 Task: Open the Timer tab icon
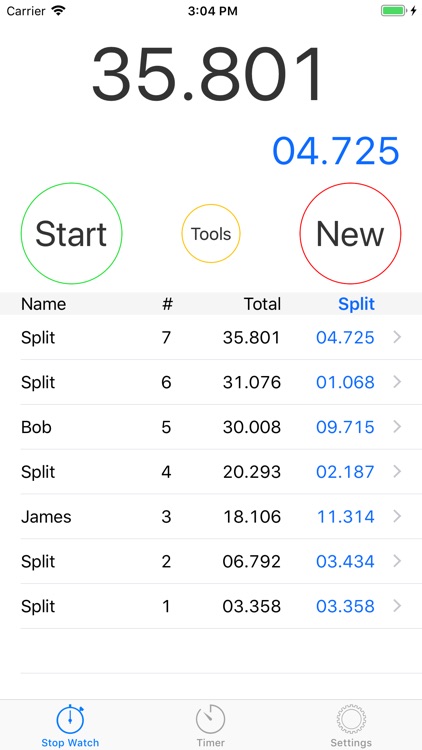(x=210, y=719)
